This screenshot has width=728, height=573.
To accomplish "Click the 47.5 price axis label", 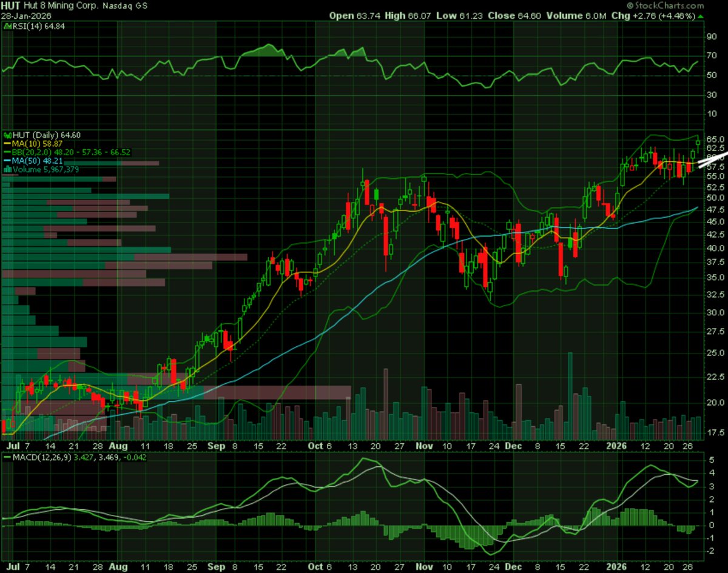I will (x=714, y=209).
